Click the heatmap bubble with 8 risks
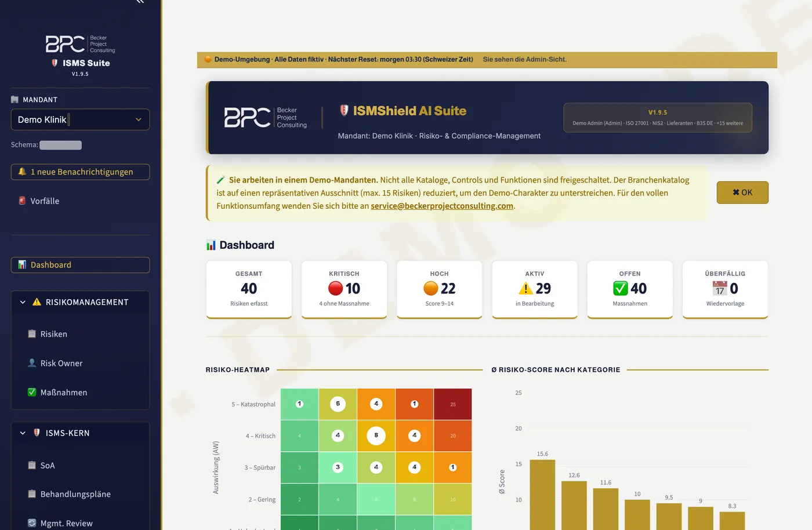 coord(376,435)
